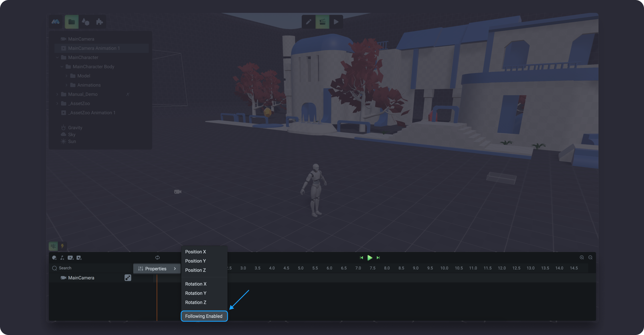Expand the Animations folder

coord(66,85)
